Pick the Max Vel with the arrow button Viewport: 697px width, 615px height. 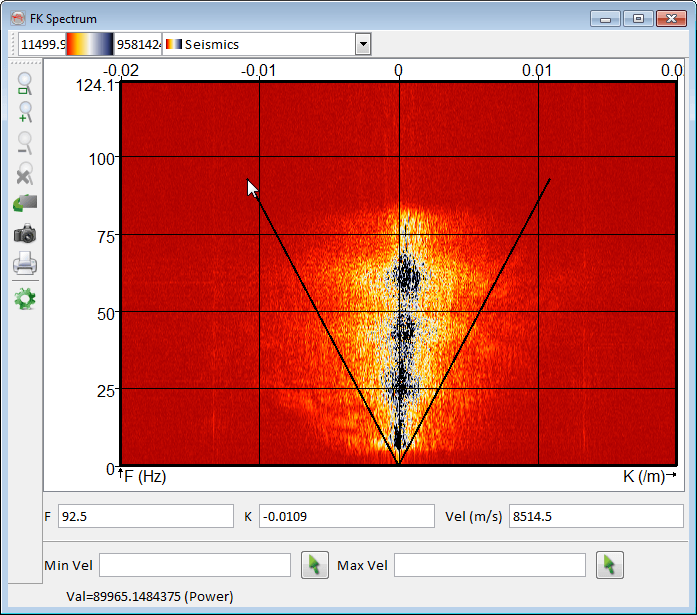coord(609,565)
